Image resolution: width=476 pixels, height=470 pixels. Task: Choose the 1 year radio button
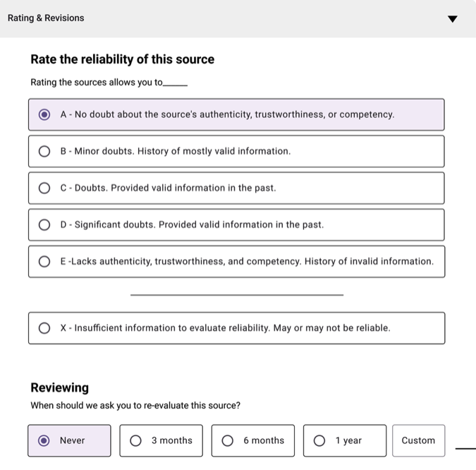tap(319, 440)
